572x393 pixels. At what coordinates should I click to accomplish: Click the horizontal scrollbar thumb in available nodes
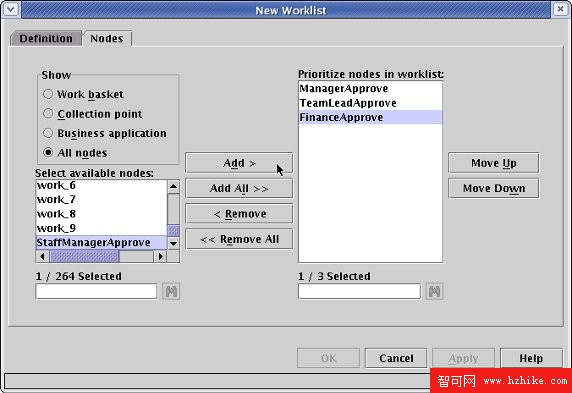pyautogui.click(x=84, y=257)
